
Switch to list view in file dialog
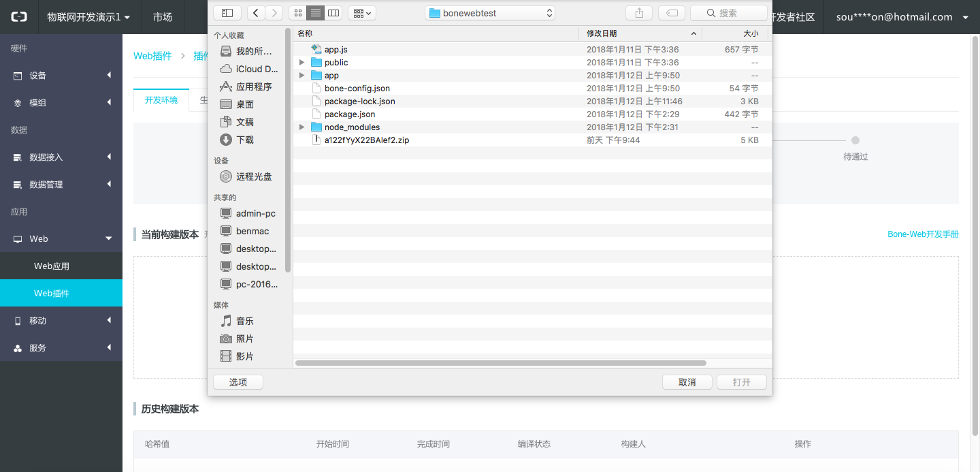[x=315, y=13]
